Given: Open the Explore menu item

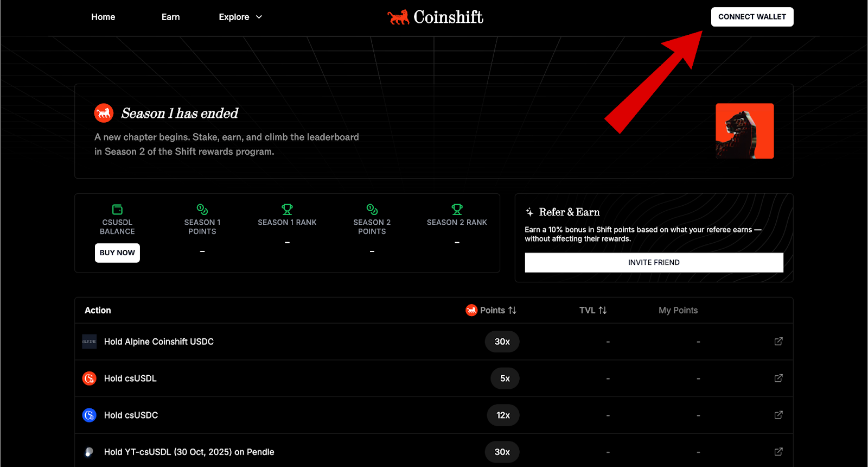Looking at the screenshot, I should (x=234, y=17).
